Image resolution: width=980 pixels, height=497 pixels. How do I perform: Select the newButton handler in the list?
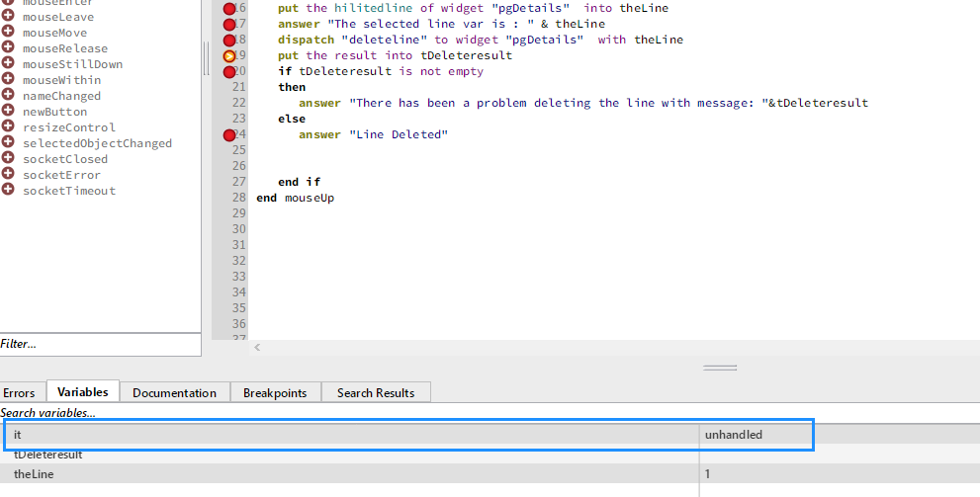[55, 112]
